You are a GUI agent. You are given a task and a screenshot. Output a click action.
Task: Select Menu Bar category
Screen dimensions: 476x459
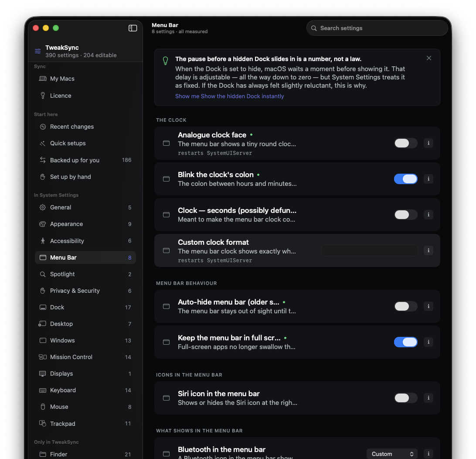pyautogui.click(x=85, y=257)
